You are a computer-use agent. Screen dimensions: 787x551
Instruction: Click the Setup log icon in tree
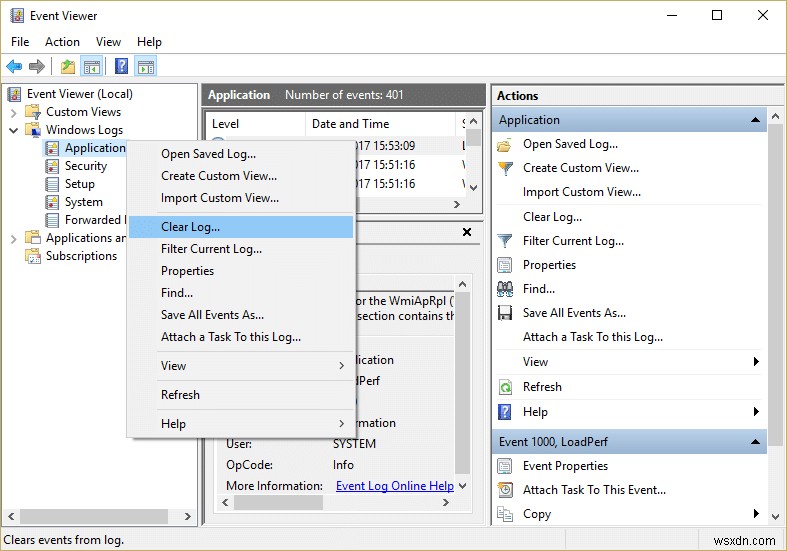tap(52, 184)
